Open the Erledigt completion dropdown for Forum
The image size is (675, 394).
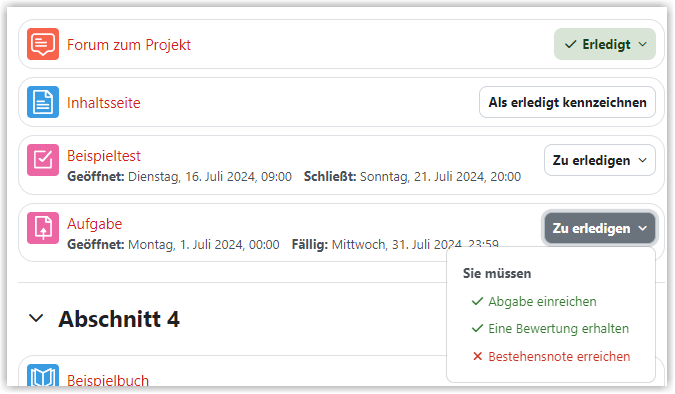click(604, 44)
